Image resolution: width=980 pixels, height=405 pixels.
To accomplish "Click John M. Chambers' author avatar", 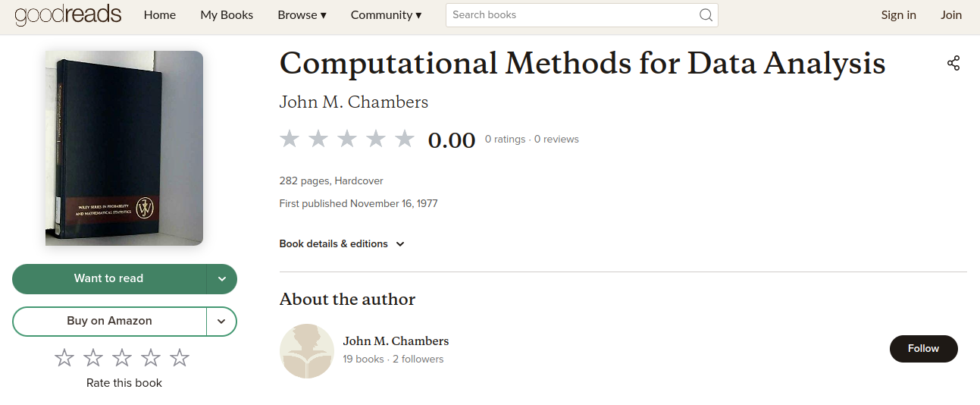I will click(307, 350).
